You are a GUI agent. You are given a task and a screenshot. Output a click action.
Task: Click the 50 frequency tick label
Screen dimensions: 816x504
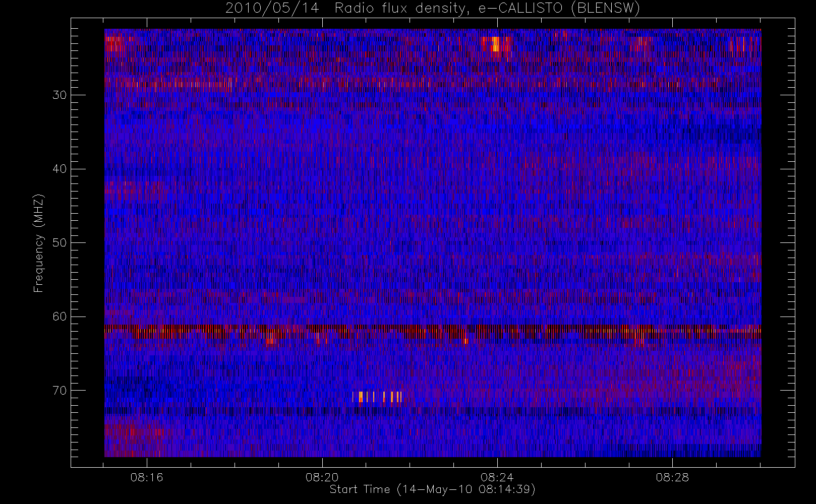60,242
